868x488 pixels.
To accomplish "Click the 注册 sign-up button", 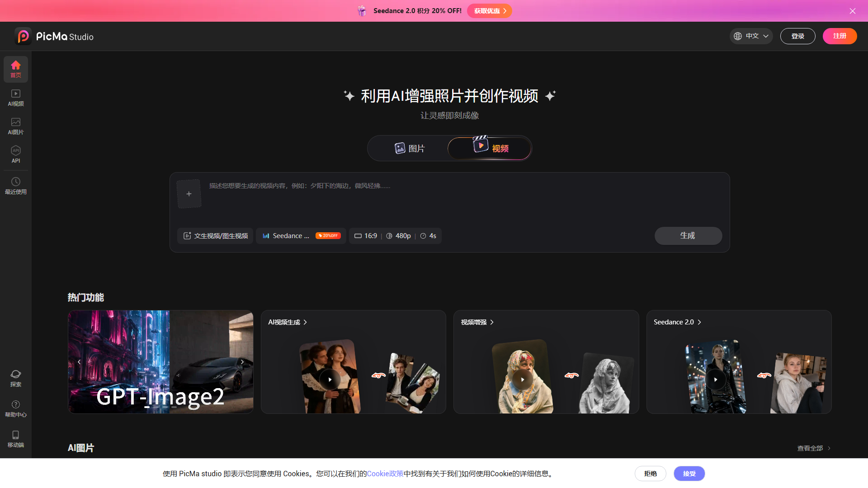I will tap(840, 36).
